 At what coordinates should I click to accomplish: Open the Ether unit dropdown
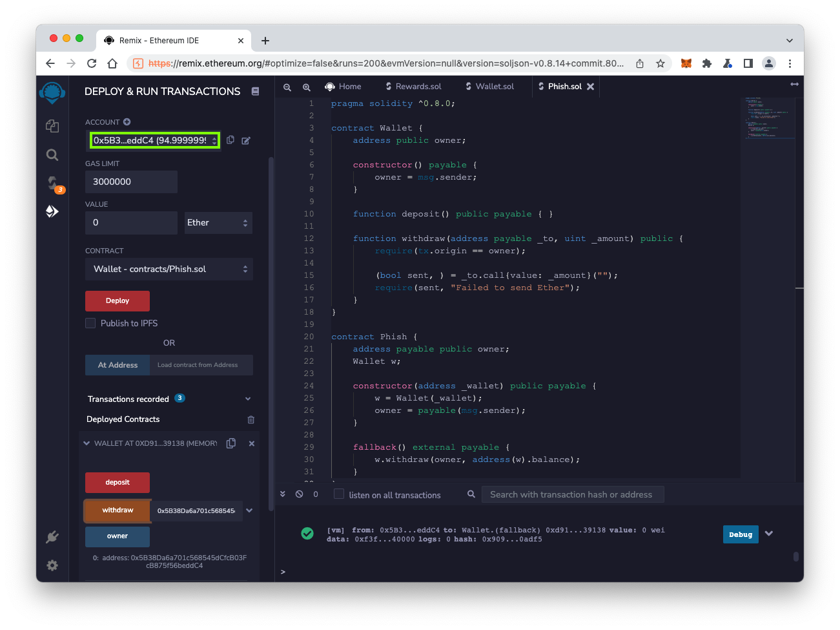click(218, 223)
